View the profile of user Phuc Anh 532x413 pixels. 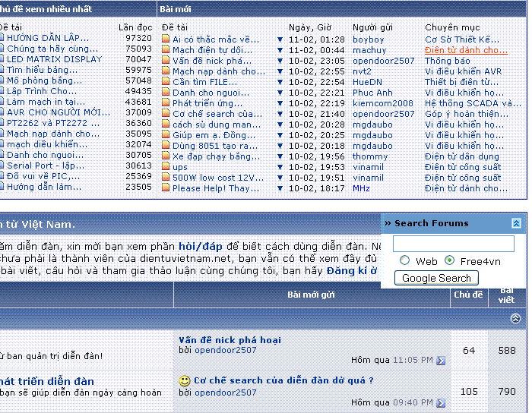tap(372, 93)
